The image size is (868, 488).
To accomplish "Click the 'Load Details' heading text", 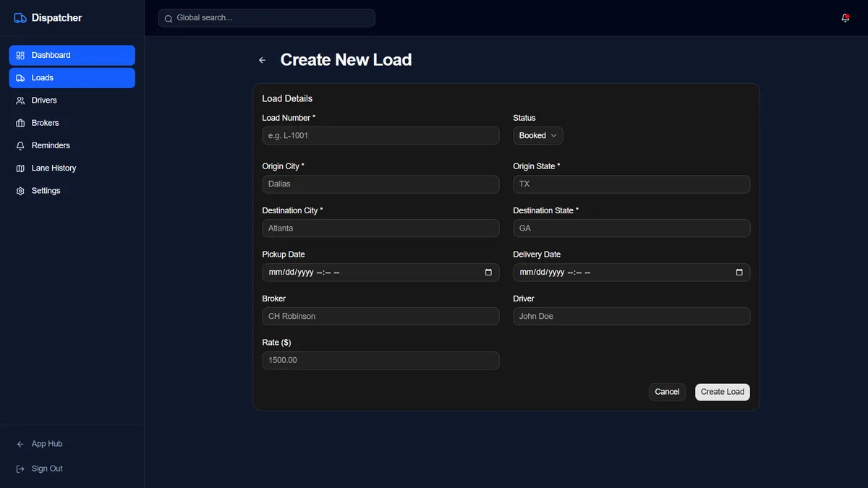I will pyautogui.click(x=287, y=99).
